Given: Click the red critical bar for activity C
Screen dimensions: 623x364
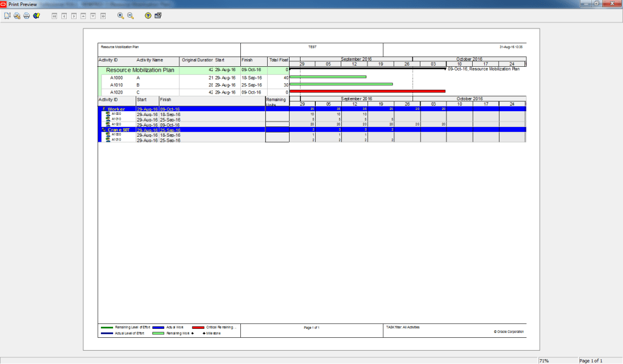Looking at the screenshot, I should point(365,91).
